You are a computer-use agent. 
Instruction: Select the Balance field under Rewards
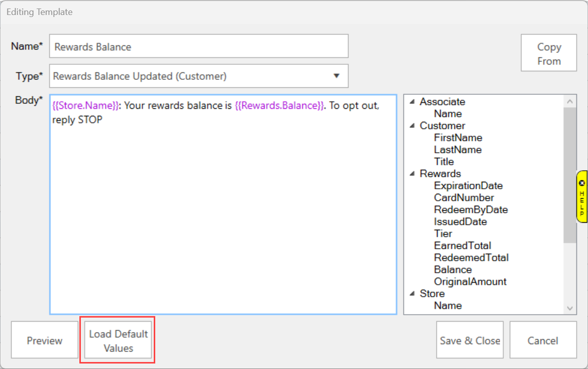tap(453, 270)
